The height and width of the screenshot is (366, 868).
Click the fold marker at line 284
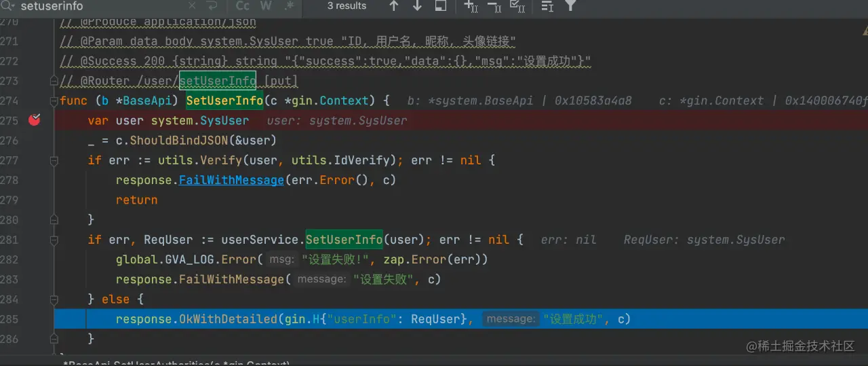54,299
